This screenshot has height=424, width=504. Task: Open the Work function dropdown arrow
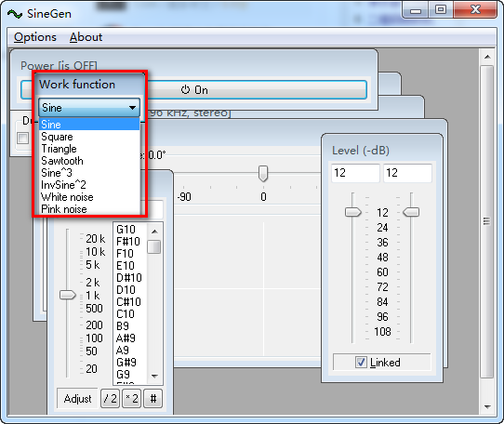point(132,108)
